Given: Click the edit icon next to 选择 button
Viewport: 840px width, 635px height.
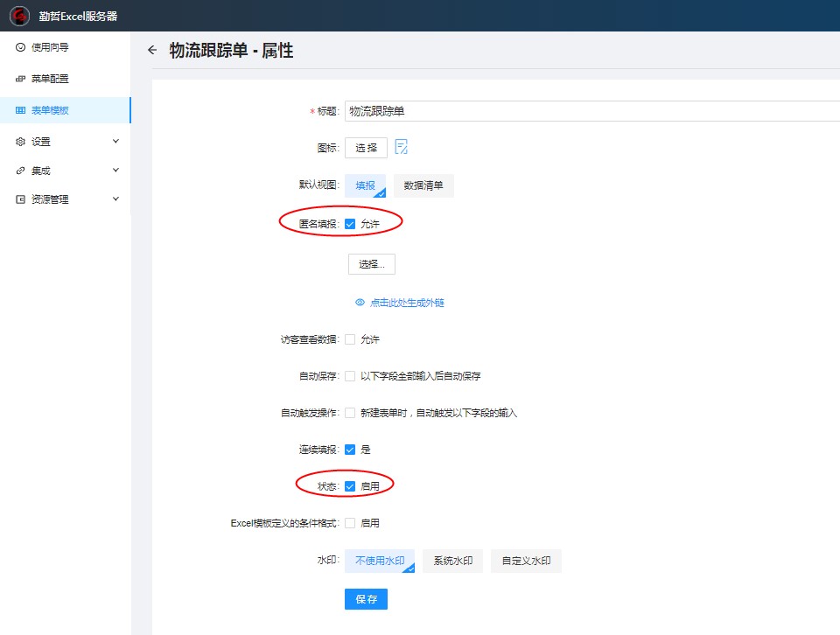Looking at the screenshot, I should (x=402, y=147).
